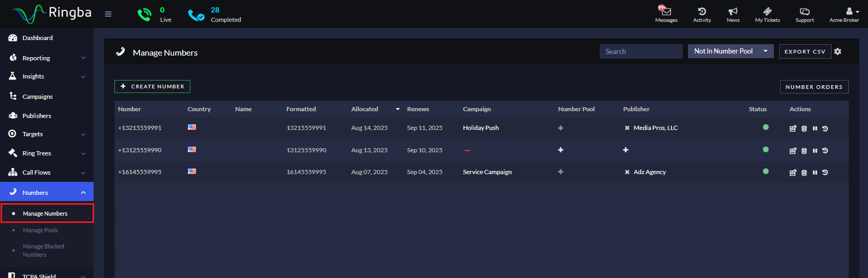This screenshot has width=868, height=278.
Task: Add publisher to +13125559990 row
Action: click(626, 150)
